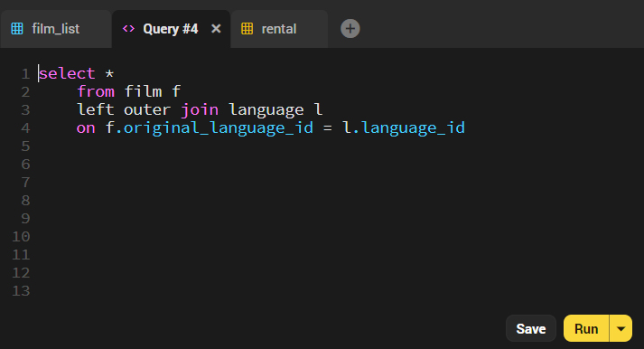Click 'l.language_id' at end of line 4
The width and height of the screenshot is (644, 349).
coord(404,127)
